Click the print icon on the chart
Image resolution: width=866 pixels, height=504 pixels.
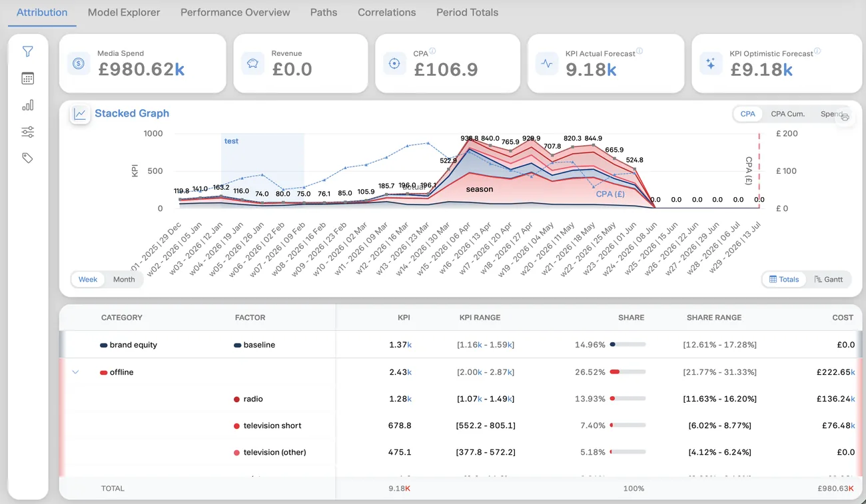[845, 117]
